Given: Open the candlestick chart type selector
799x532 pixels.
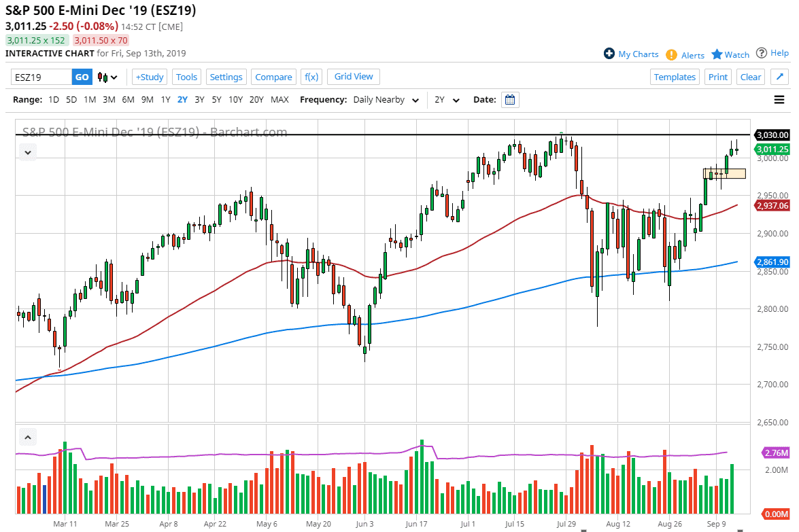Looking at the screenshot, I should (x=107, y=77).
